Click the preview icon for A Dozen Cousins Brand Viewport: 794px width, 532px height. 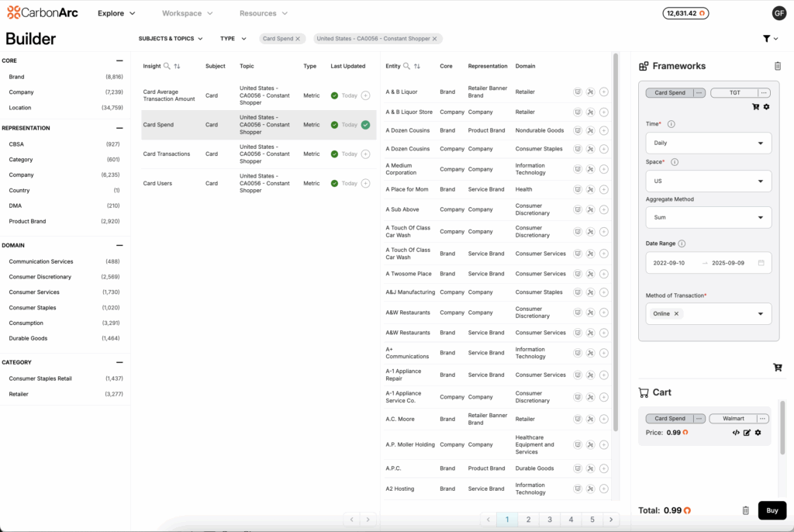577,130
